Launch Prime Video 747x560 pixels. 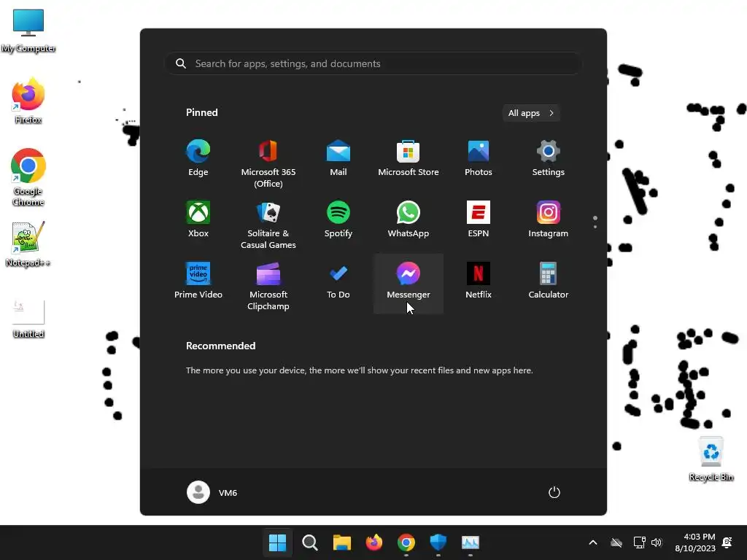pyautogui.click(x=198, y=281)
